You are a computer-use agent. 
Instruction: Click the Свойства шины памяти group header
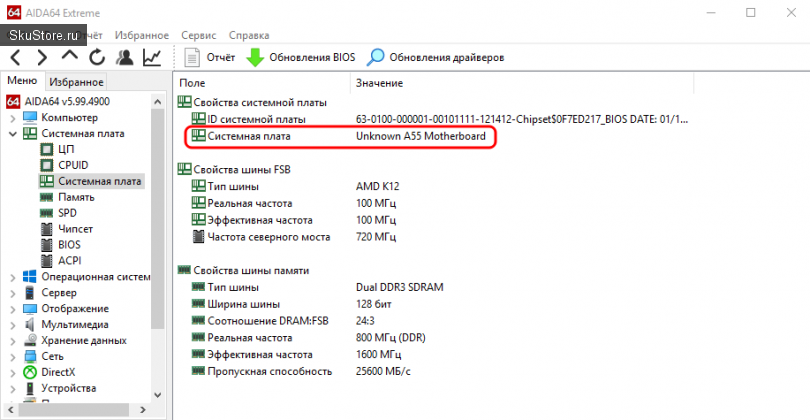[243, 270]
